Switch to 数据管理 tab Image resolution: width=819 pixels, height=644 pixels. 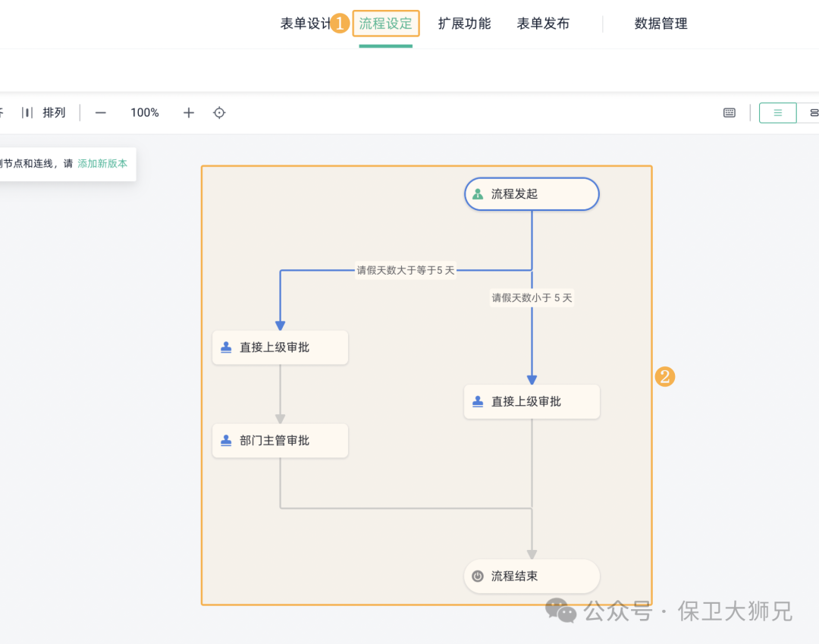pyautogui.click(x=661, y=24)
